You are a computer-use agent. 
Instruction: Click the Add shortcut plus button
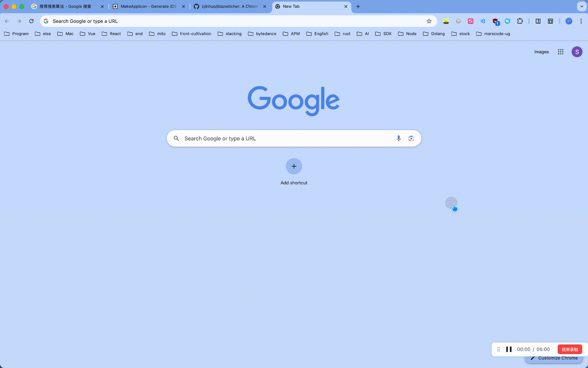point(294,167)
